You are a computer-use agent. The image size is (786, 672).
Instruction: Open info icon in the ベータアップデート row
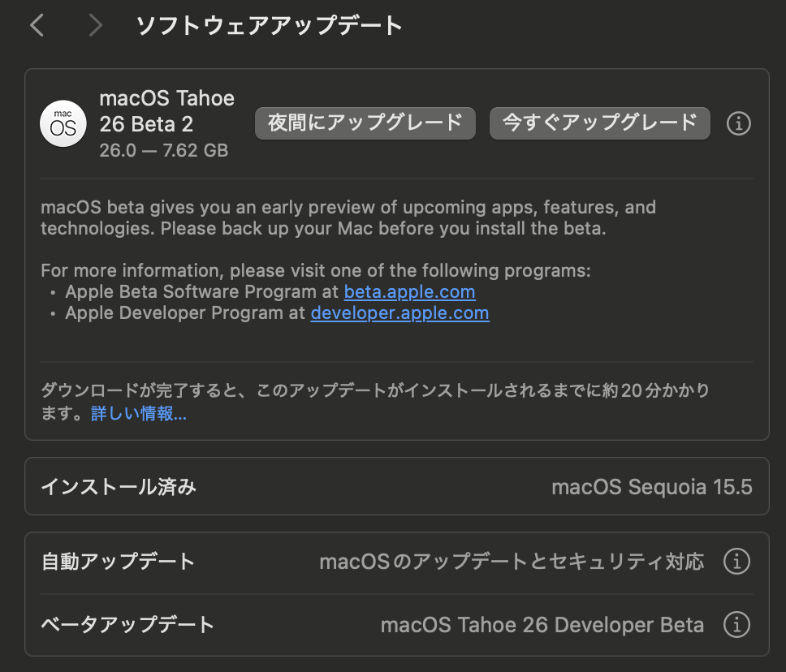pyautogui.click(x=737, y=625)
